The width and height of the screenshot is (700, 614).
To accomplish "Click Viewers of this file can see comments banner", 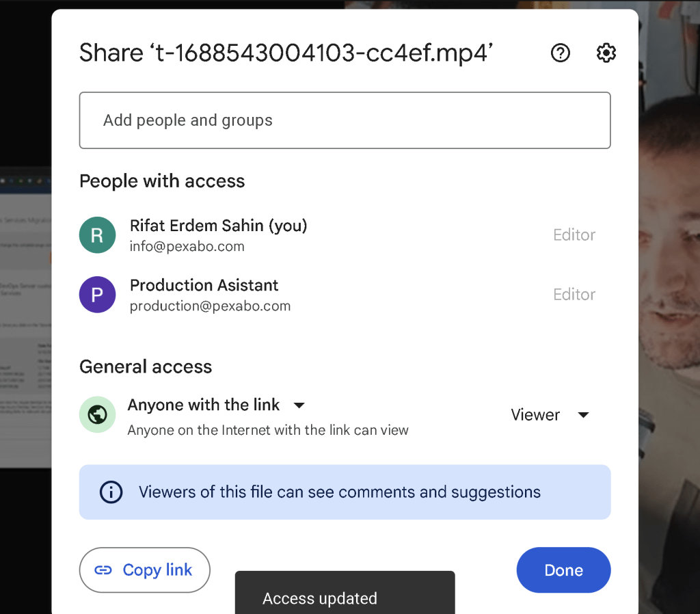I will click(x=345, y=492).
